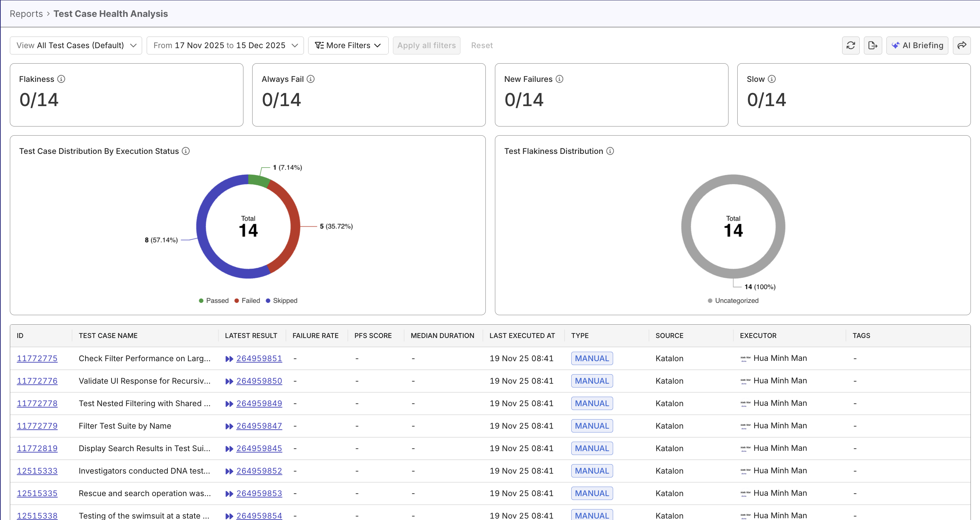Toggle the Passed legend in the status chart
The height and width of the screenshot is (520, 980).
tap(214, 300)
